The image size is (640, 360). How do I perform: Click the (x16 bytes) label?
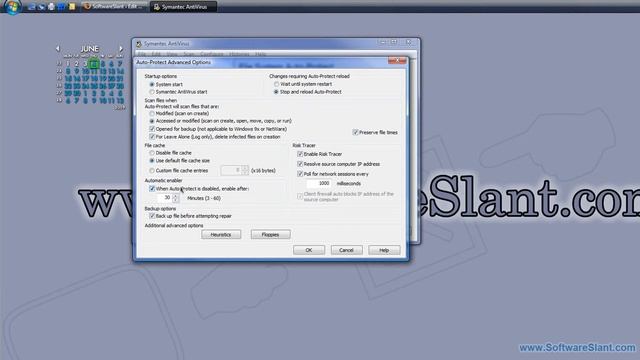point(263,171)
